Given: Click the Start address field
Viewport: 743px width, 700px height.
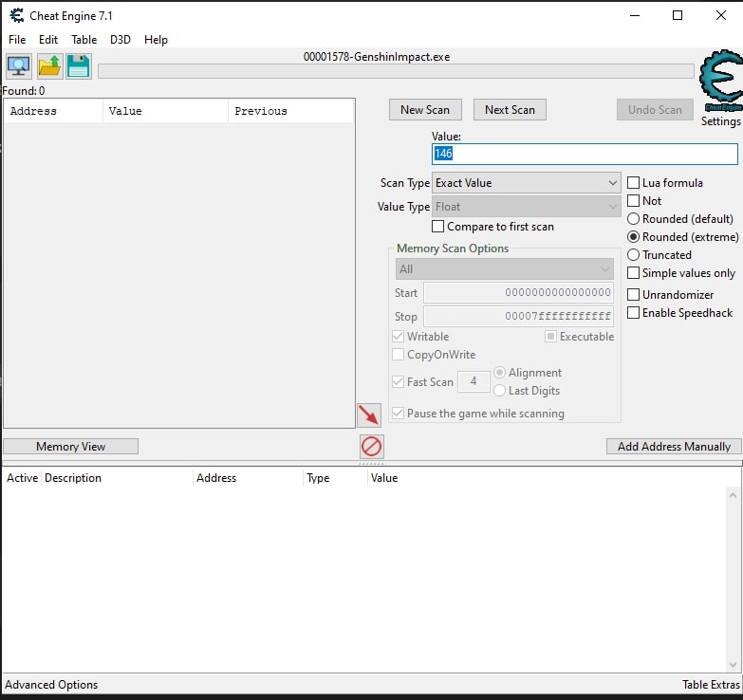Looking at the screenshot, I should [x=518, y=293].
